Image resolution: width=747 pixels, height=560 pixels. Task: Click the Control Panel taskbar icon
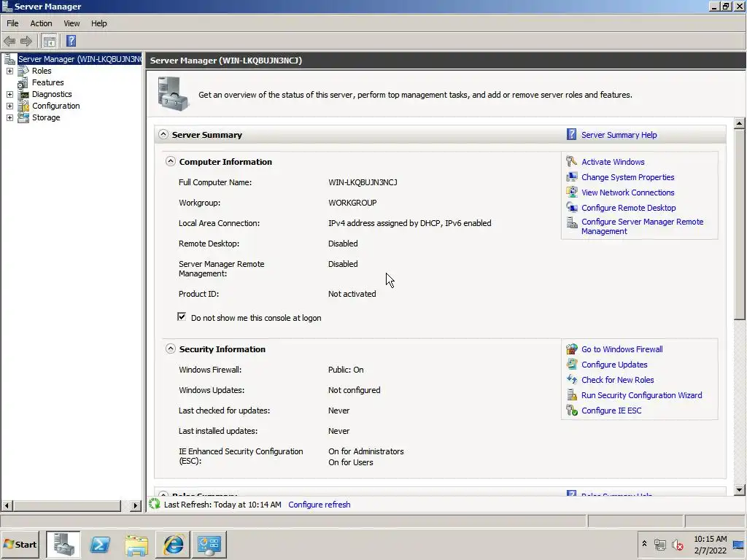click(x=209, y=544)
